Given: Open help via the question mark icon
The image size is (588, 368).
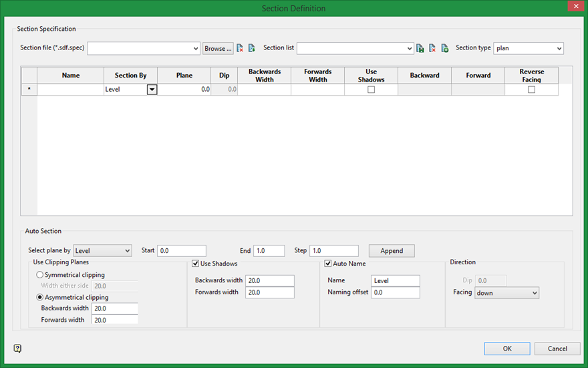Looking at the screenshot, I should (x=17, y=349).
